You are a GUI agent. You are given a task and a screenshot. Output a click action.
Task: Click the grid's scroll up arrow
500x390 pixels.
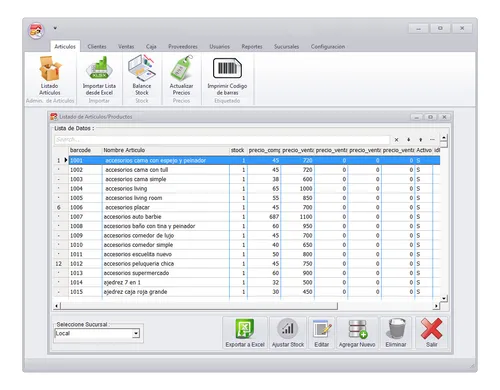[444, 137]
